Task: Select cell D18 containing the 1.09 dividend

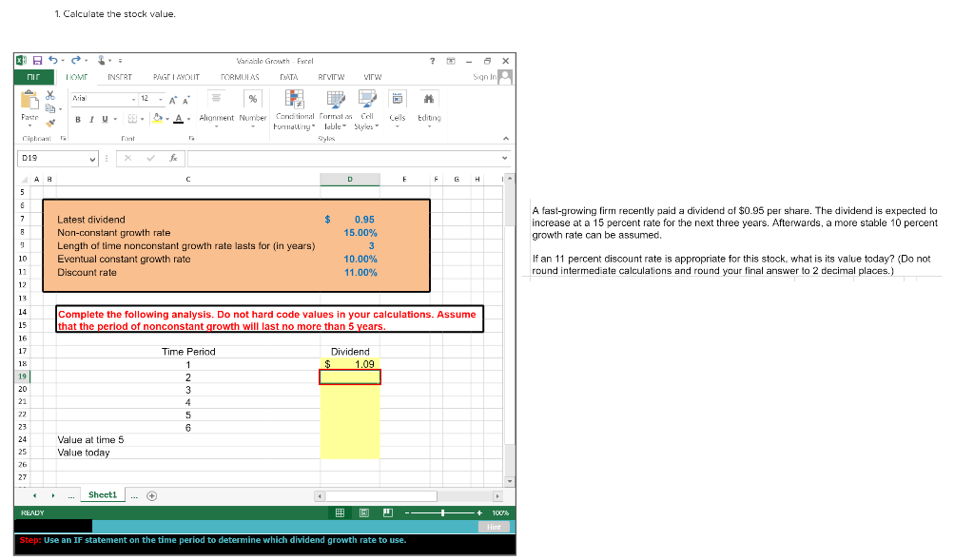Action: 351,363
